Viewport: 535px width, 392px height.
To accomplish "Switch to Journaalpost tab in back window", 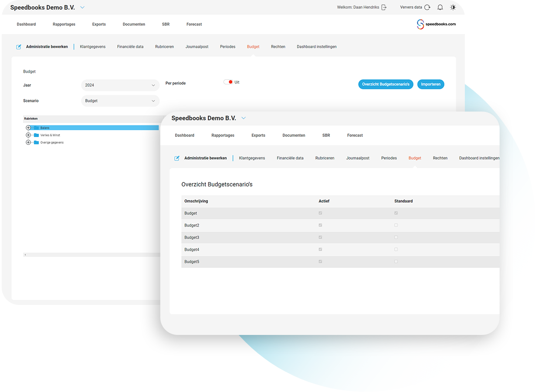I will 197,47.
